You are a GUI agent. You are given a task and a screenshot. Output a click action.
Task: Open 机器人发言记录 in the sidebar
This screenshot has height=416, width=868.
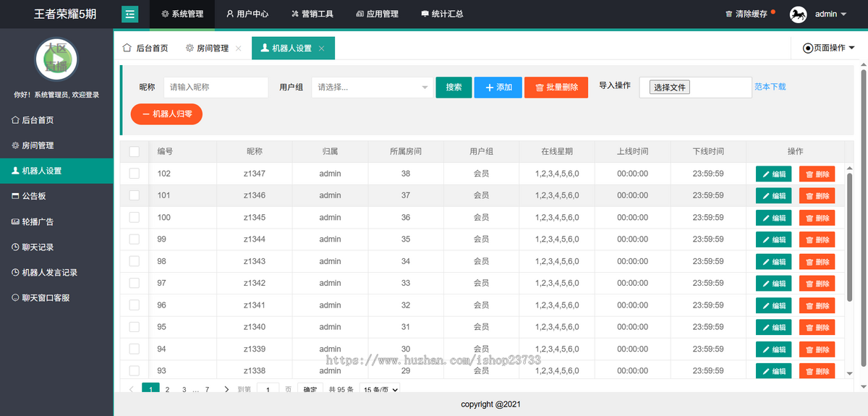(56, 272)
